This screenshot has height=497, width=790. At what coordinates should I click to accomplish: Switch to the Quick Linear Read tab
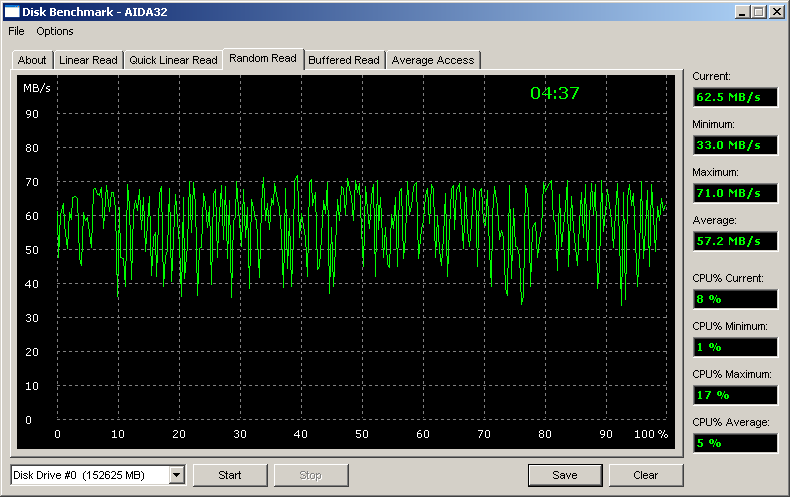(x=173, y=60)
